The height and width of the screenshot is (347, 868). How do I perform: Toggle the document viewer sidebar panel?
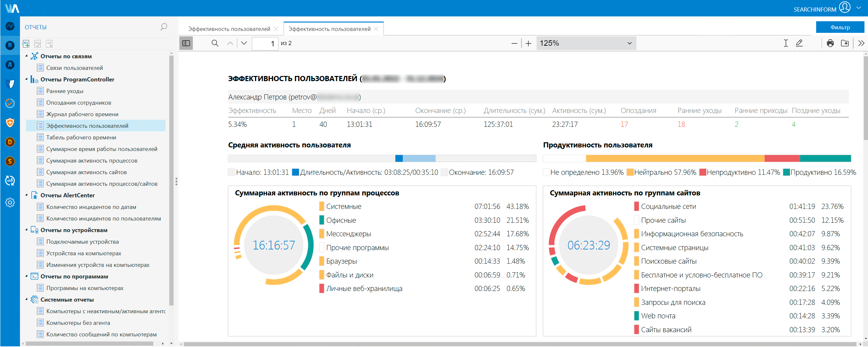click(x=186, y=43)
